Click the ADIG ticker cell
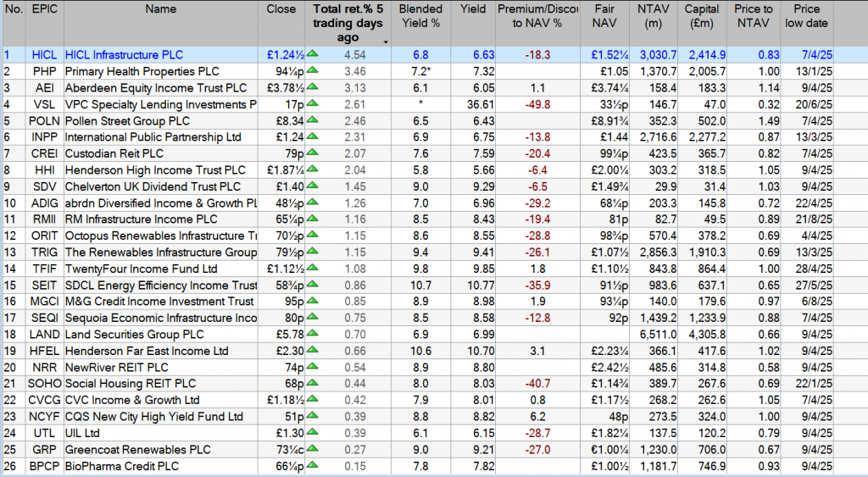This screenshot has width=868, height=477. point(44,203)
